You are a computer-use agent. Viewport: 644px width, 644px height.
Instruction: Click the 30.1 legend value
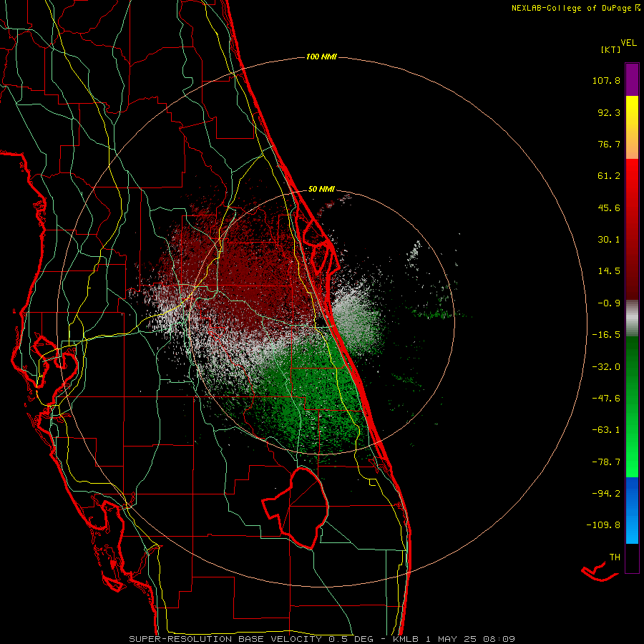pos(609,240)
